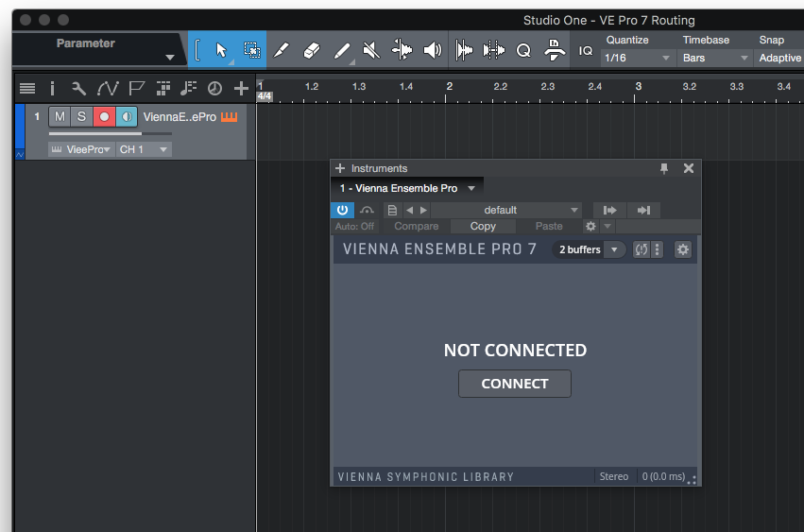Toggle the plugin power activate button
This screenshot has height=532, width=804.
[342, 210]
